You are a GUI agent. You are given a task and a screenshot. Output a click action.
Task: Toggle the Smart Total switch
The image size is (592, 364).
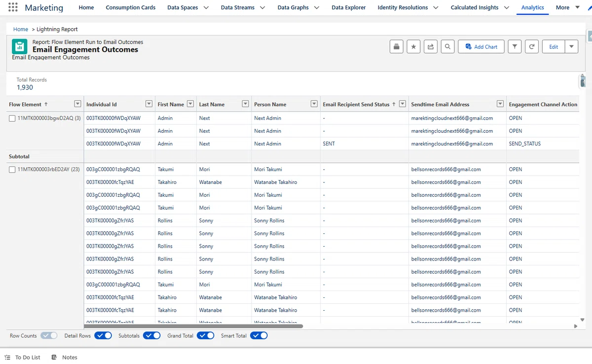tap(259, 335)
